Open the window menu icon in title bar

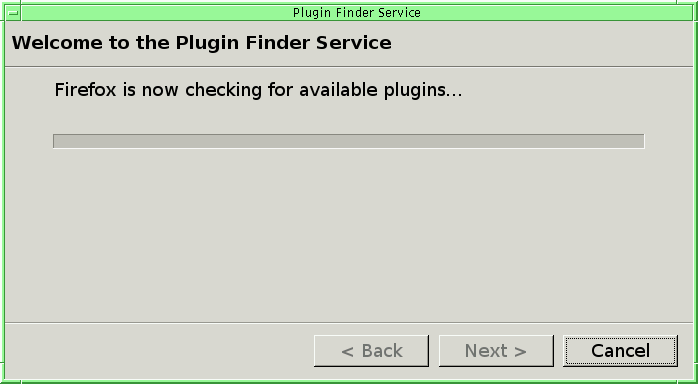pos(13,13)
